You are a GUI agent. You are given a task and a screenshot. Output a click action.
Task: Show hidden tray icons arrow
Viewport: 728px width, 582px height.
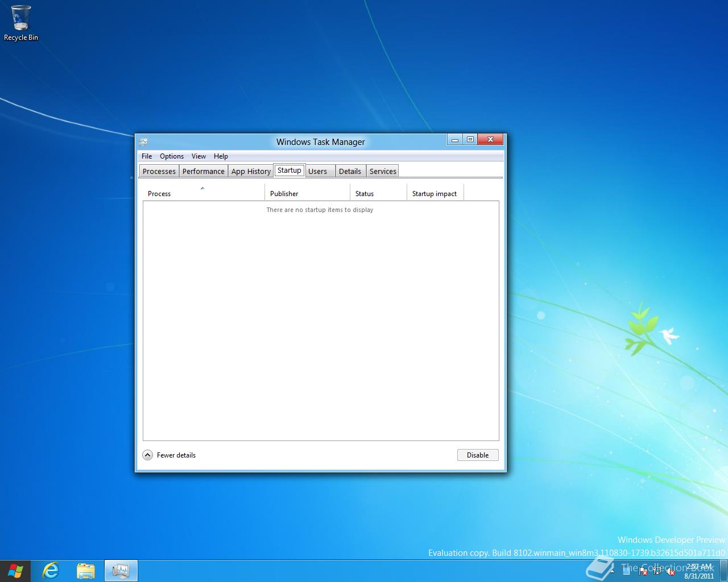(x=612, y=571)
